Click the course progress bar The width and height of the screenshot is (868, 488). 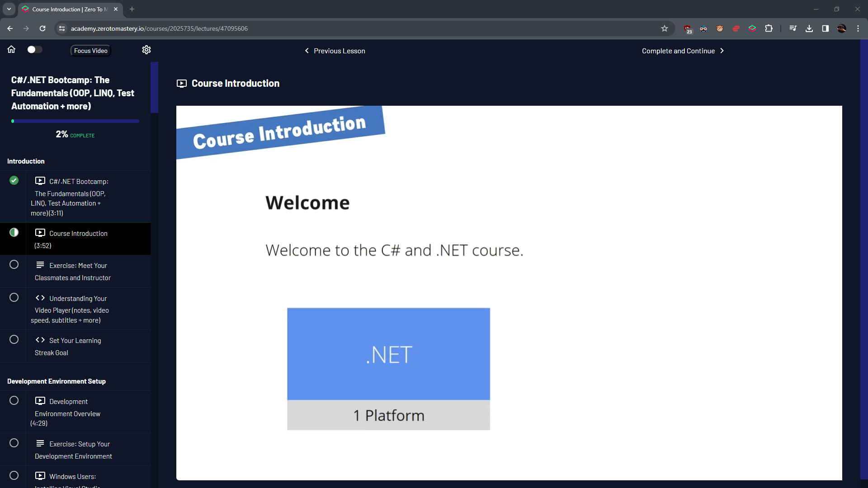tap(75, 121)
